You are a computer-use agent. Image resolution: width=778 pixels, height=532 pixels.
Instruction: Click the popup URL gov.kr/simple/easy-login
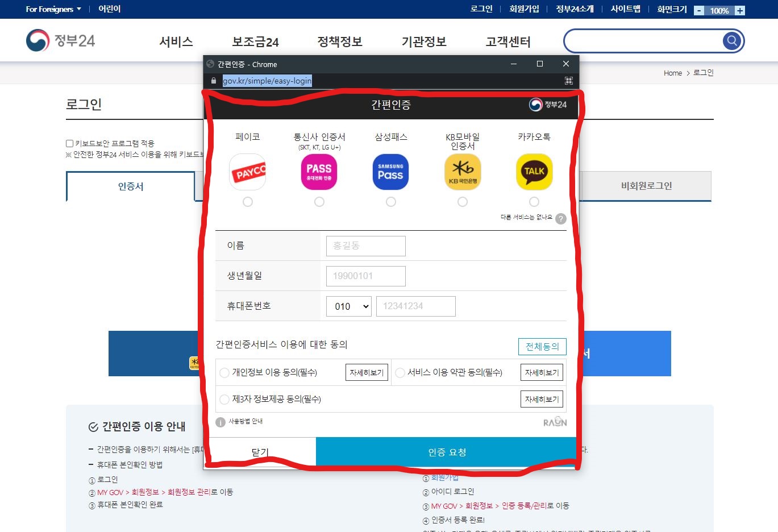(x=267, y=81)
